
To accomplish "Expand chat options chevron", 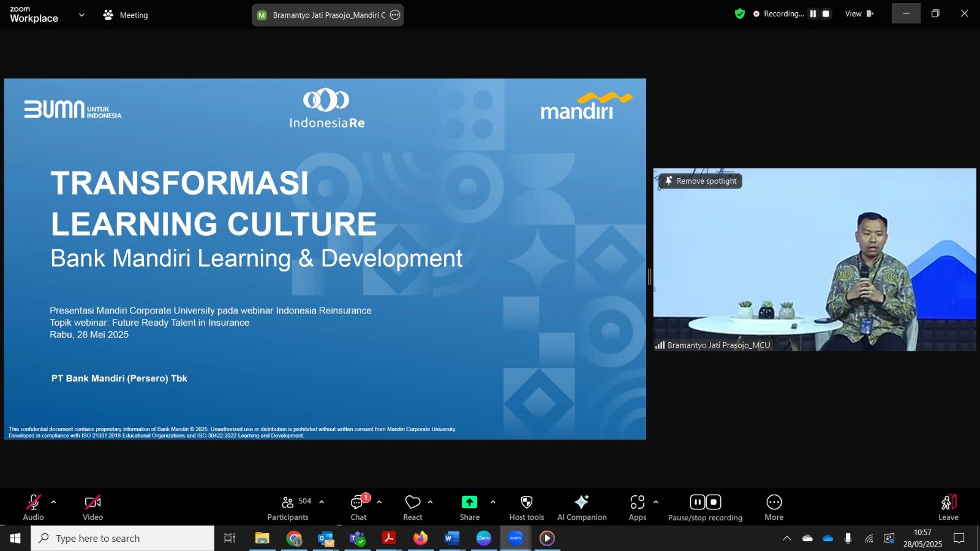I will tap(379, 502).
